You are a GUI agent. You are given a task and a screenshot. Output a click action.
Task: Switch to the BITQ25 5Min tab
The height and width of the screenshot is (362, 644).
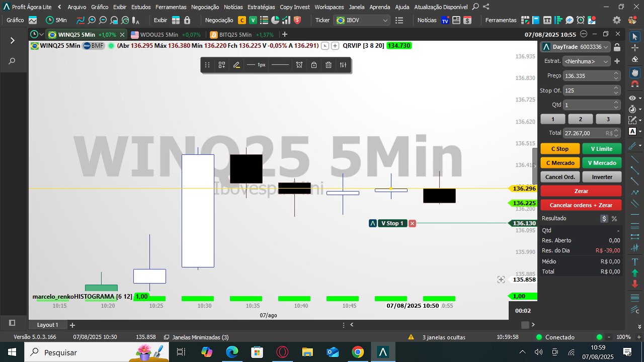point(242,35)
